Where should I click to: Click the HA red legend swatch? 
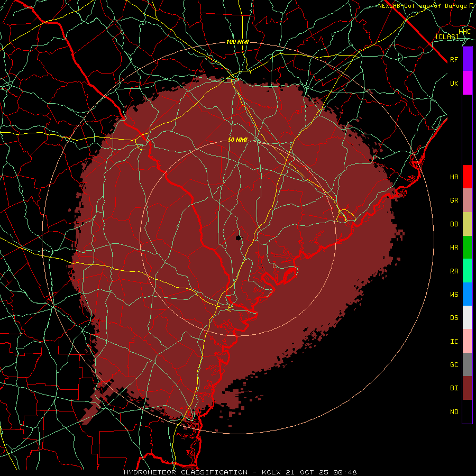pyautogui.click(x=467, y=177)
